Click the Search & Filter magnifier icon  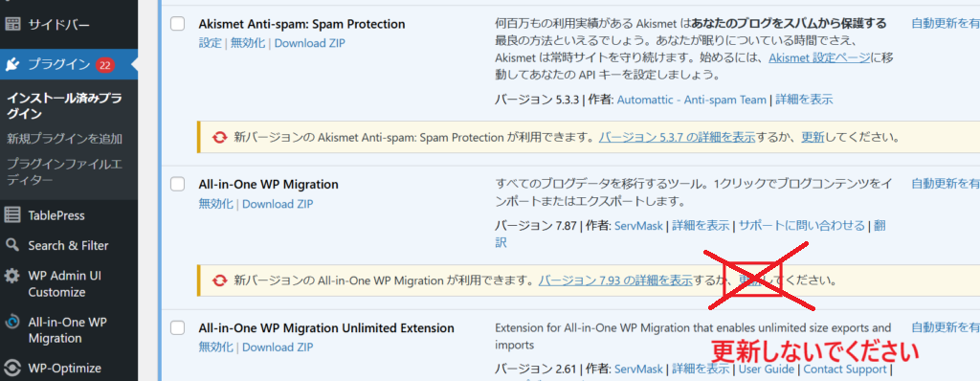click(12, 245)
